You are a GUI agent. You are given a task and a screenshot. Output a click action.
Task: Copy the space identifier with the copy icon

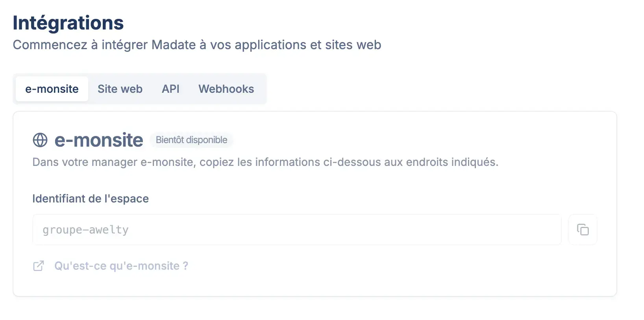pyautogui.click(x=583, y=230)
